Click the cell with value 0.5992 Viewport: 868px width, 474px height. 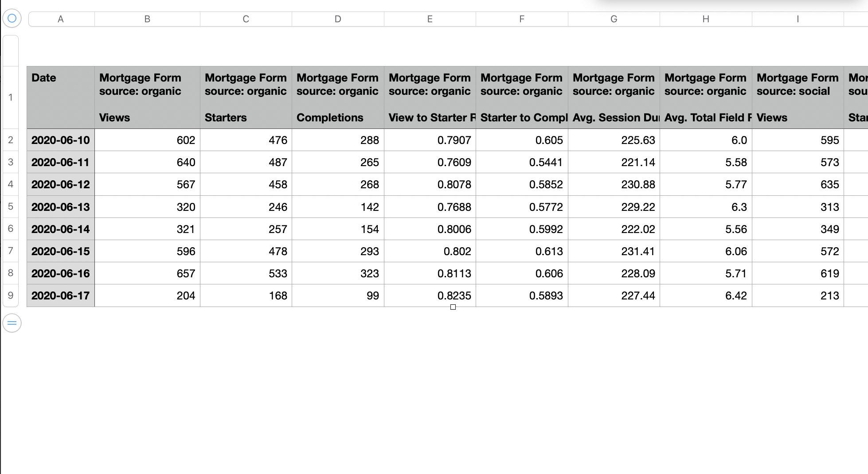click(522, 229)
